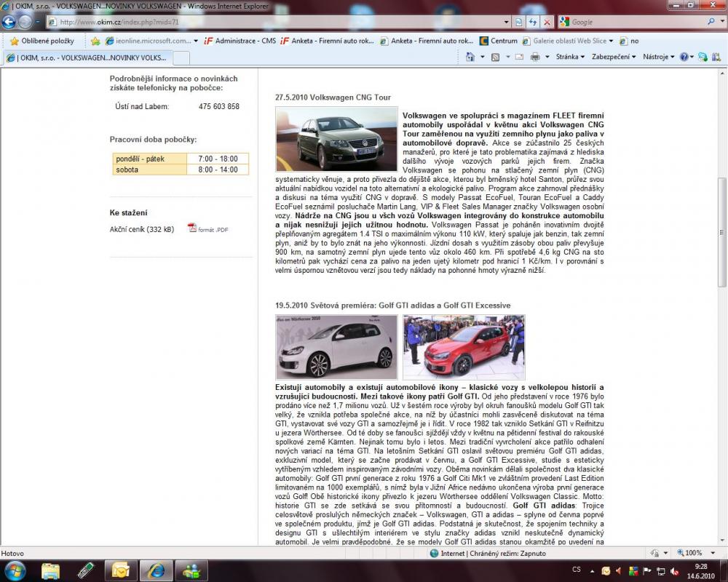Expand the Print dropdown arrow
This screenshot has height=582, width=728.
(x=547, y=57)
